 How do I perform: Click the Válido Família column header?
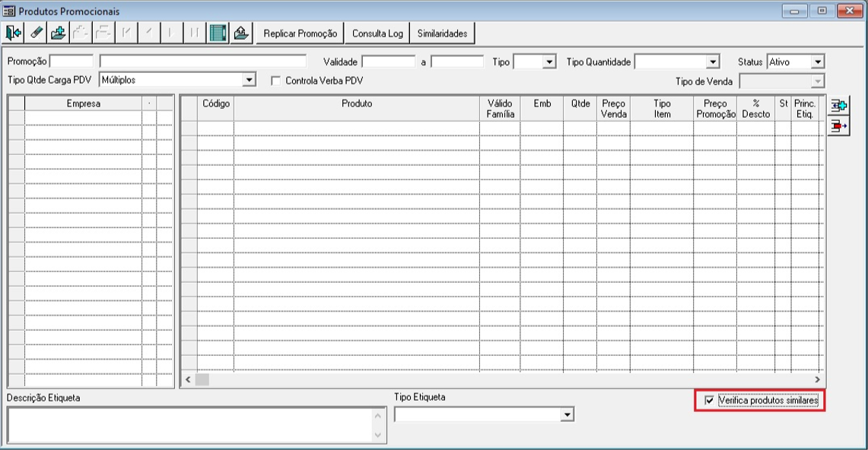(x=500, y=109)
